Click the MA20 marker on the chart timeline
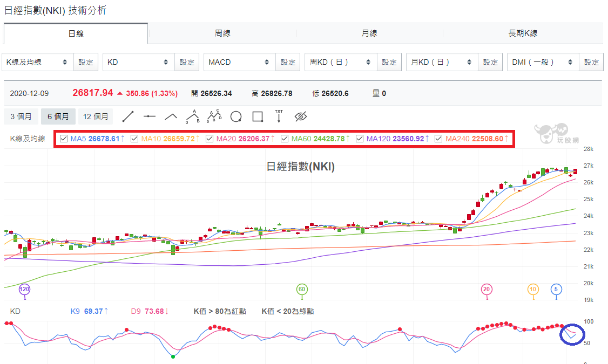Image resolution: width=608 pixels, height=364 pixels. 487,289
